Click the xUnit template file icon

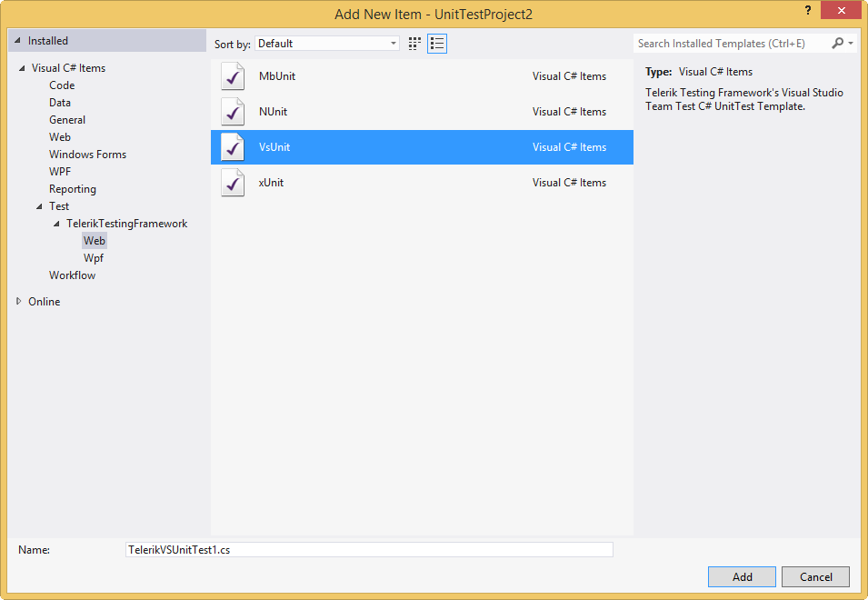(233, 183)
